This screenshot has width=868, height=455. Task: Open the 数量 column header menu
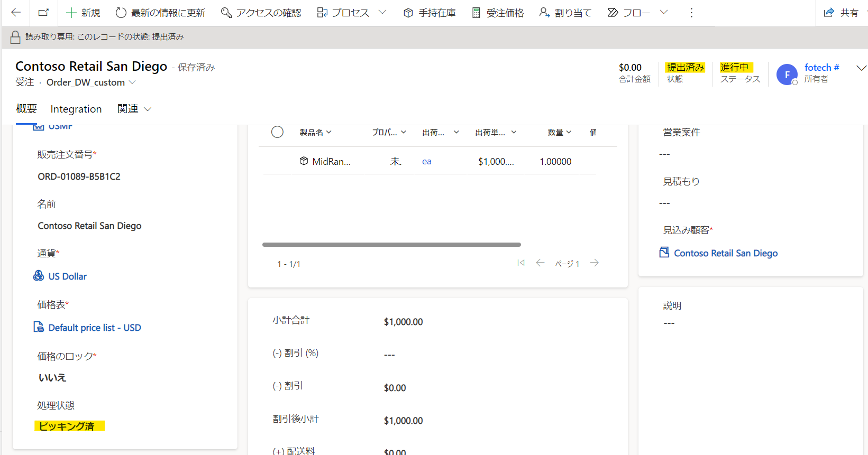(560, 133)
